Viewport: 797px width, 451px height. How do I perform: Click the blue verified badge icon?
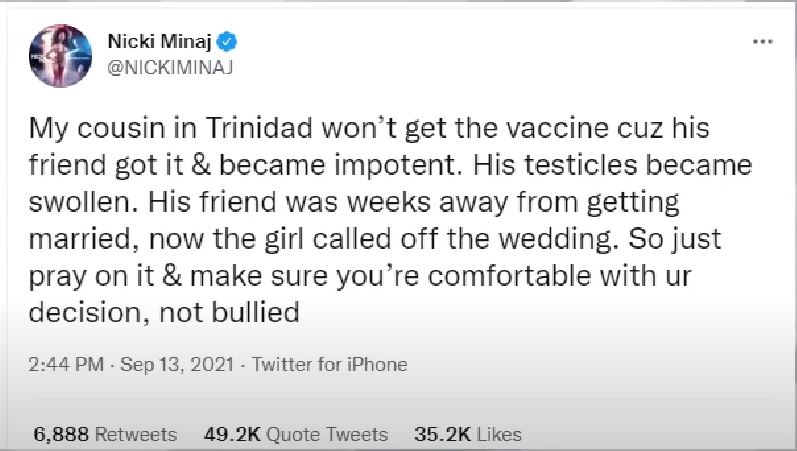[x=228, y=43]
